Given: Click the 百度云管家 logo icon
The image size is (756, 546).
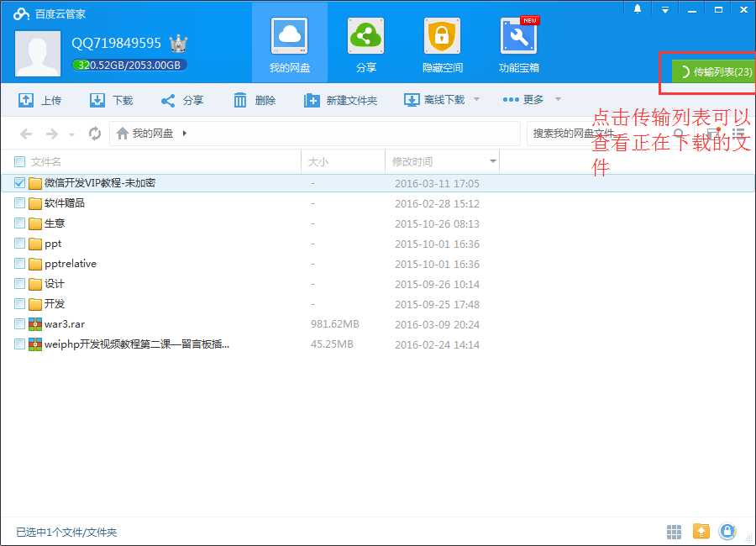Looking at the screenshot, I should coord(21,13).
